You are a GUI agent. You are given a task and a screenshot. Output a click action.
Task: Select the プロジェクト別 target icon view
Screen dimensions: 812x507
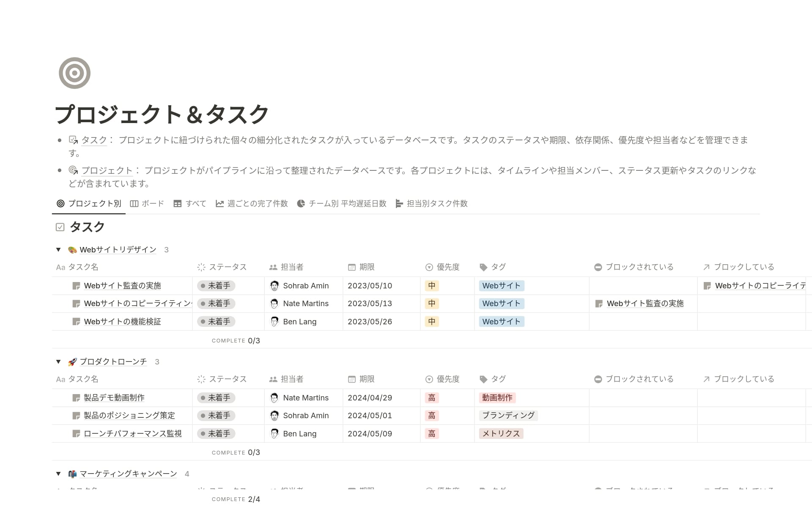click(60, 203)
